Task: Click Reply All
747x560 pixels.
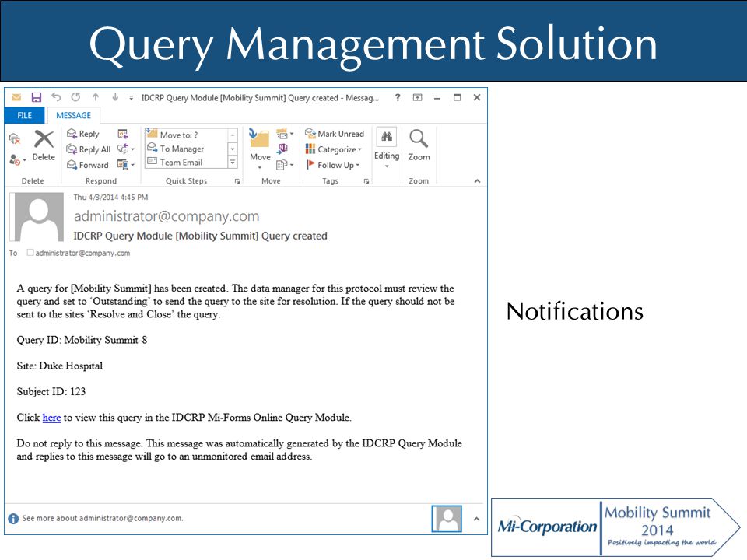Action: pyautogui.click(x=89, y=149)
